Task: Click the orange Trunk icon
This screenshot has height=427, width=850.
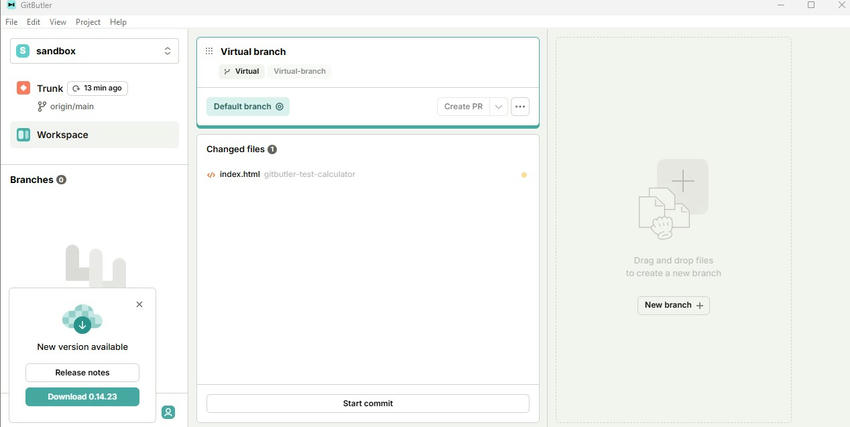Action: (23, 88)
